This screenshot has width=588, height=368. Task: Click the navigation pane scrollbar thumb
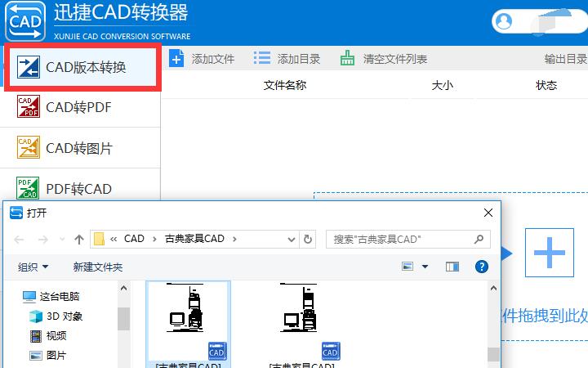point(123,319)
